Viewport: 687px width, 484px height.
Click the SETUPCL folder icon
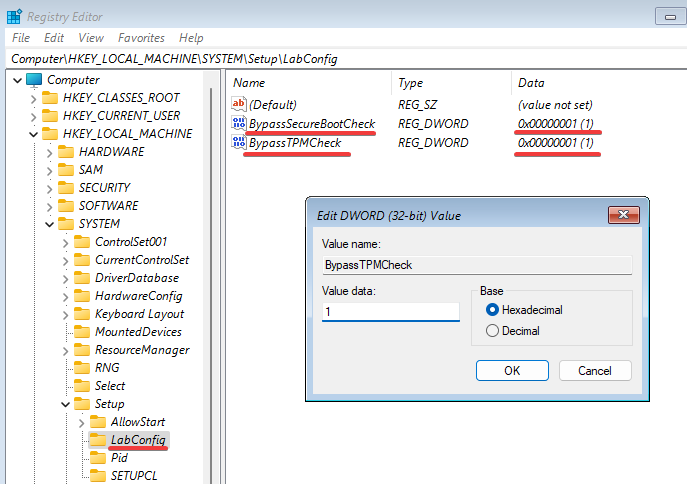97,476
